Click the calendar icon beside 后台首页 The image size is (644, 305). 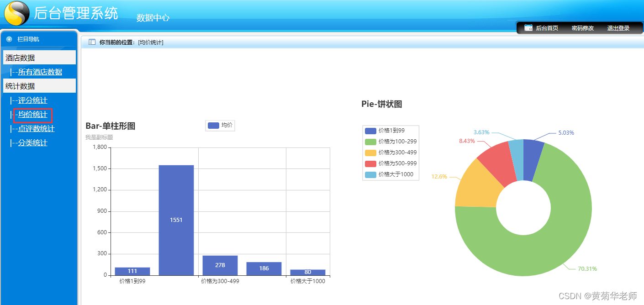pos(528,28)
